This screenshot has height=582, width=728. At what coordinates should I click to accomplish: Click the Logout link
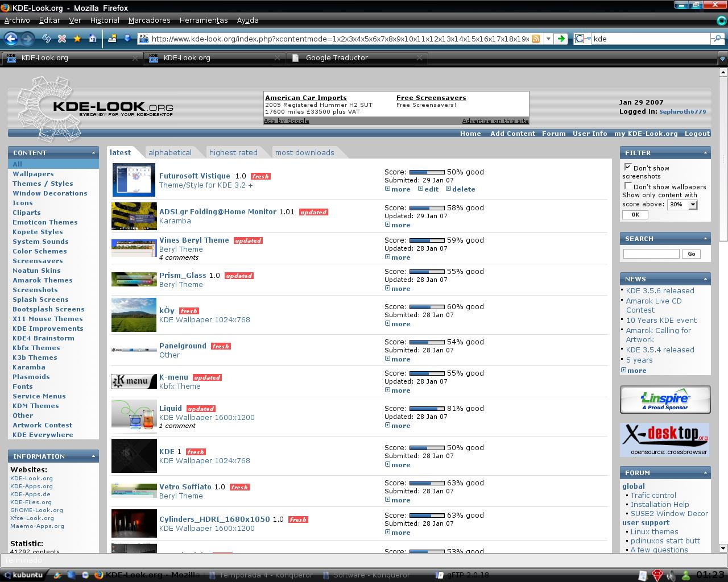[697, 134]
